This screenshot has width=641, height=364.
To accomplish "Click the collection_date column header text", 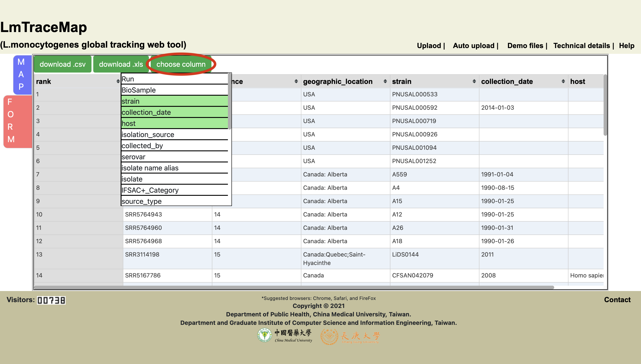I will pos(507,81).
